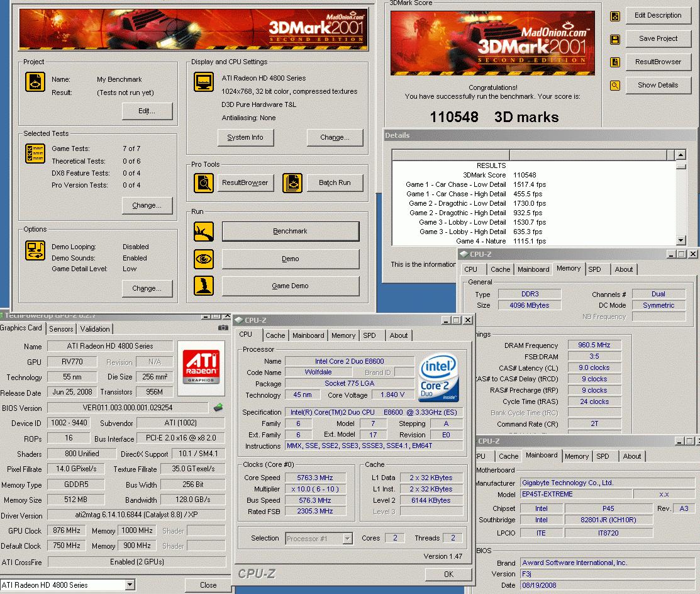
Task: Open the About tab in the CPU-Z processor window
Action: (398, 335)
